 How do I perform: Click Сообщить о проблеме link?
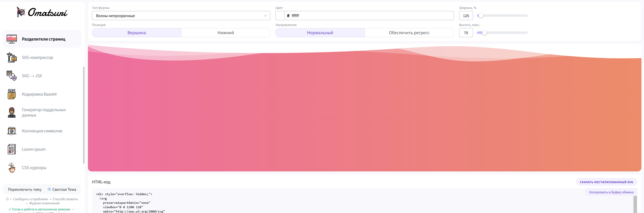tap(31, 199)
